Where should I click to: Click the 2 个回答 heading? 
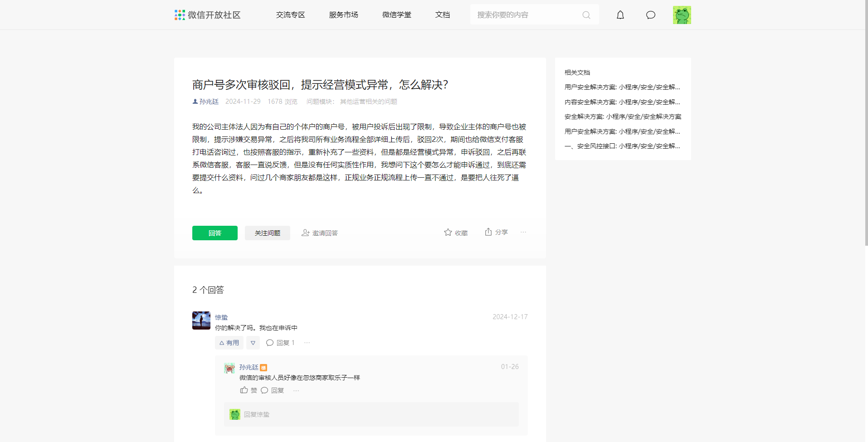pyautogui.click(x=208, y=290)
